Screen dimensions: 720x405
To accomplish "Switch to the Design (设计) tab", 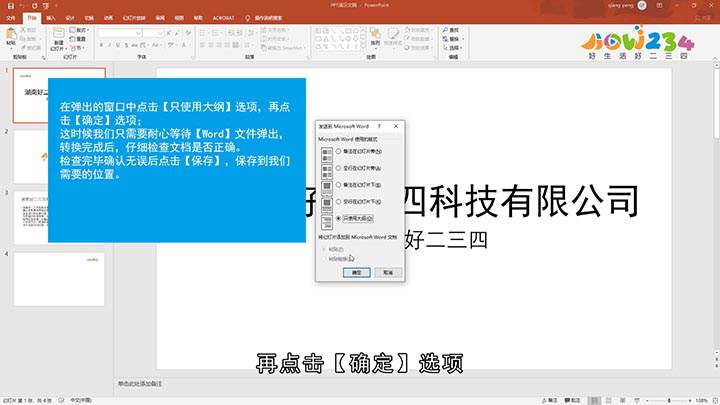I will (x=70, y=18).
